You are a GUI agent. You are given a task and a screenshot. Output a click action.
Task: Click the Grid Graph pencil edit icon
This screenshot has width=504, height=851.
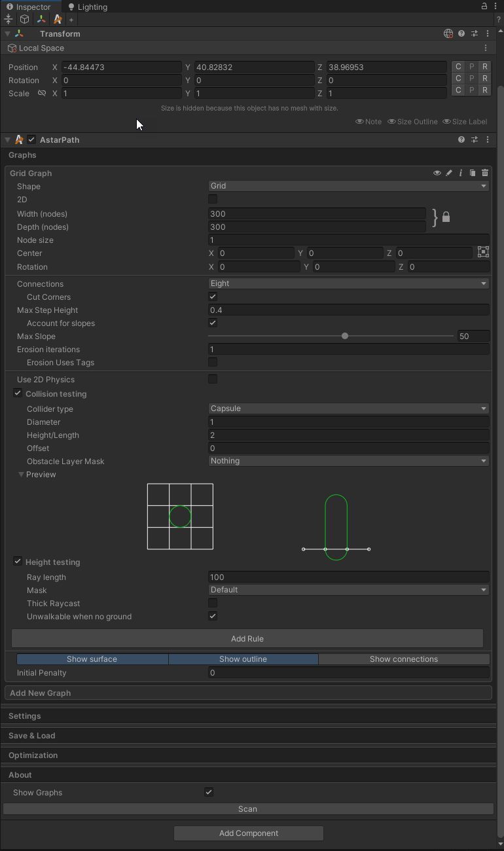(x=449, y=173)
